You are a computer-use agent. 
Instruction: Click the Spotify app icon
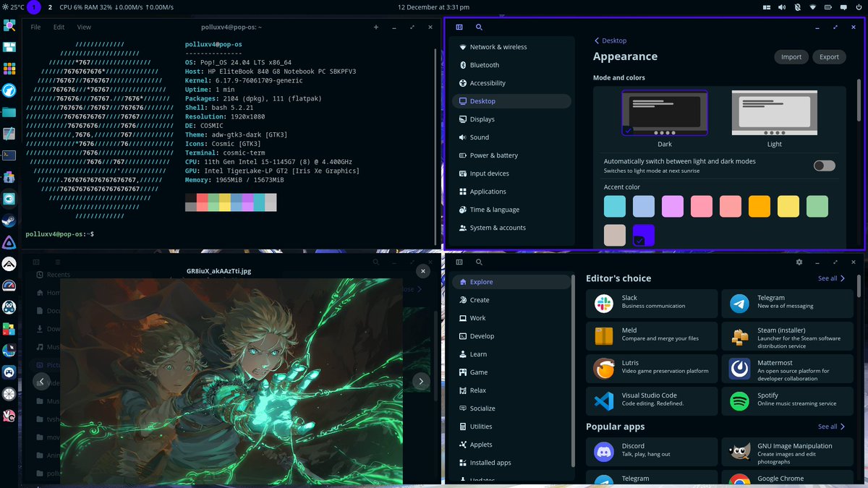click(x=739, y=401)
